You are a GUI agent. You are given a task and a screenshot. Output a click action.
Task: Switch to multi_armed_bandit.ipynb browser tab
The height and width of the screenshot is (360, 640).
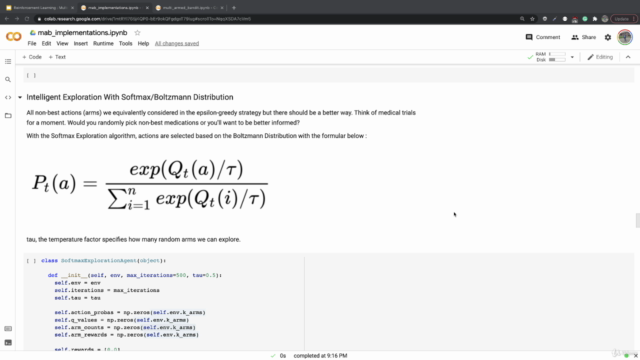[189, 7]
